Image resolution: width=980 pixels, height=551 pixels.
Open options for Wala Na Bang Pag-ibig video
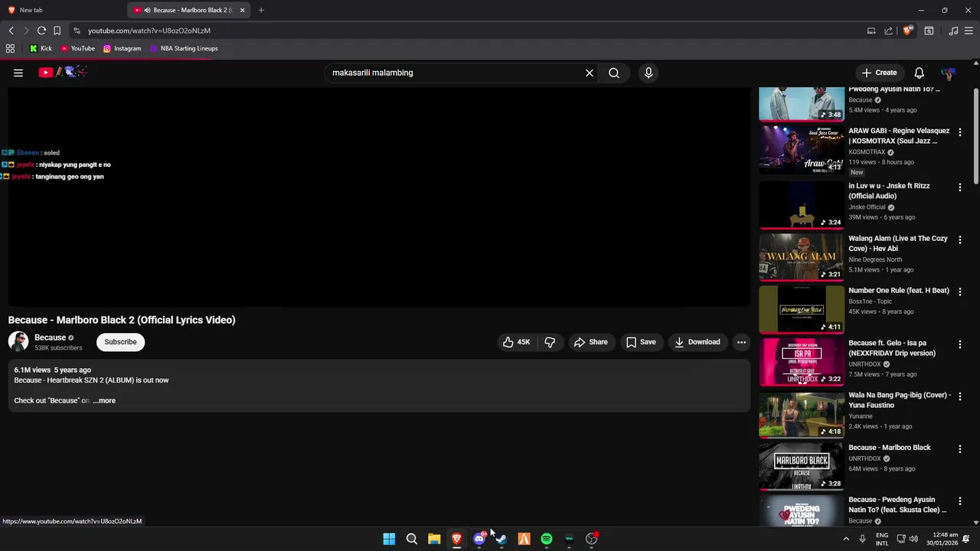(x=960, y=396)
